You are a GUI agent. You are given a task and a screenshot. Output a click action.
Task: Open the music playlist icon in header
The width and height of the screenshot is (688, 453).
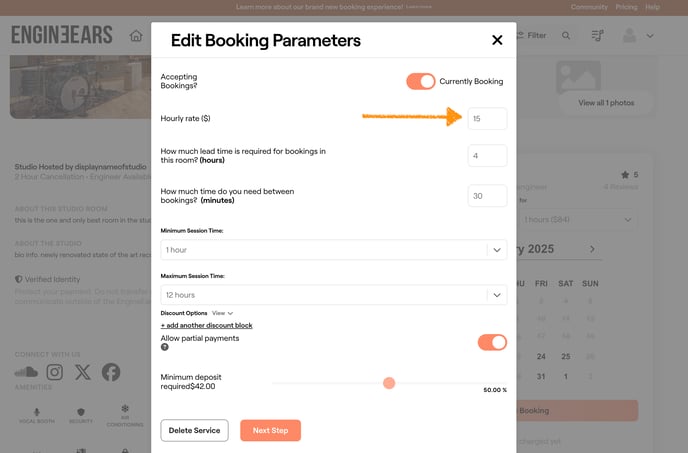pos(597,36)
